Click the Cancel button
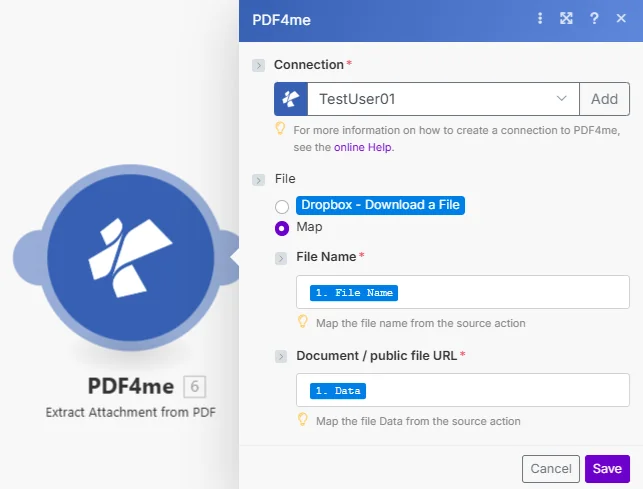Viewport: 643px width, 489px height. (x=551, y=468)
